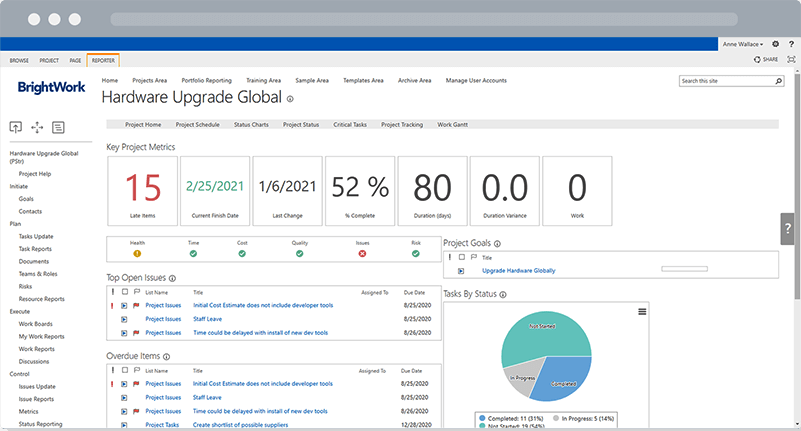
Task: Tick the Project Goals header checkbox
Action: pos(460,257)
